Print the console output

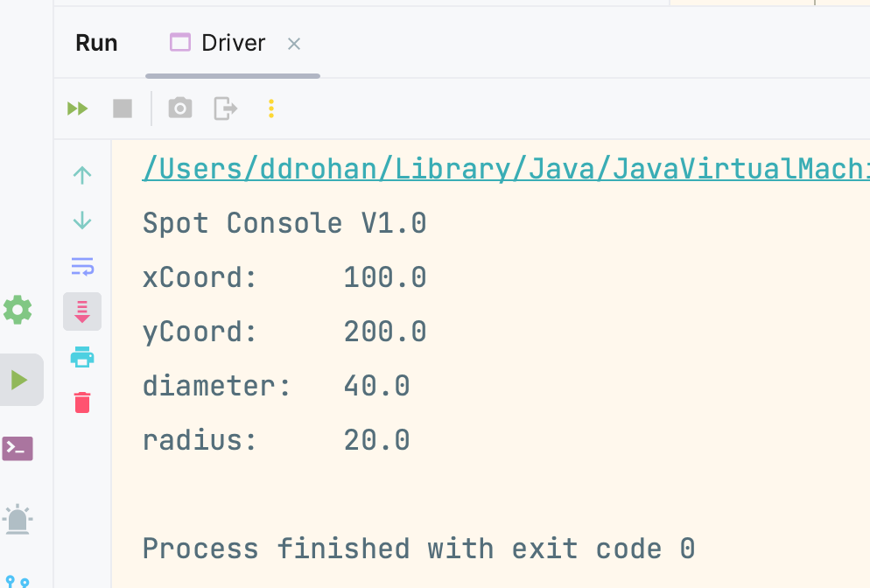click(82, 357)
